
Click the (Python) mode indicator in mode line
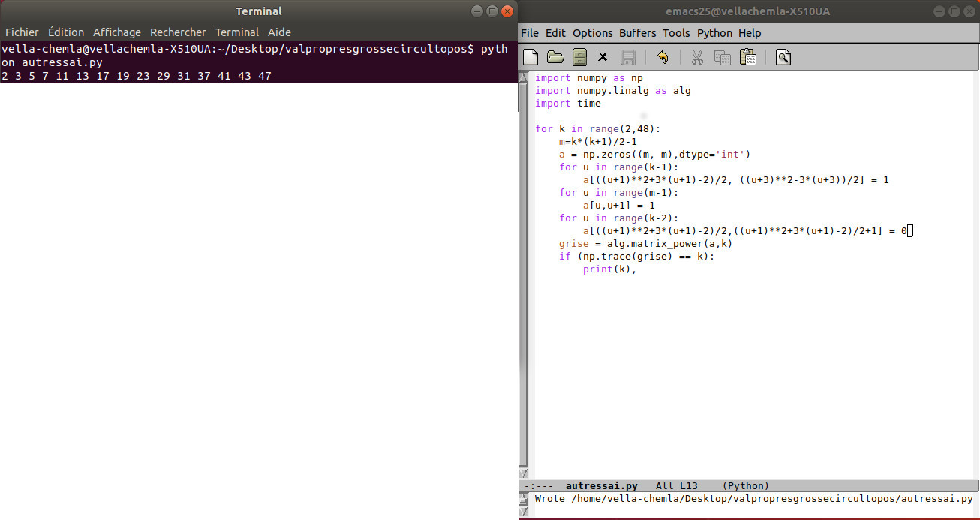745,486
